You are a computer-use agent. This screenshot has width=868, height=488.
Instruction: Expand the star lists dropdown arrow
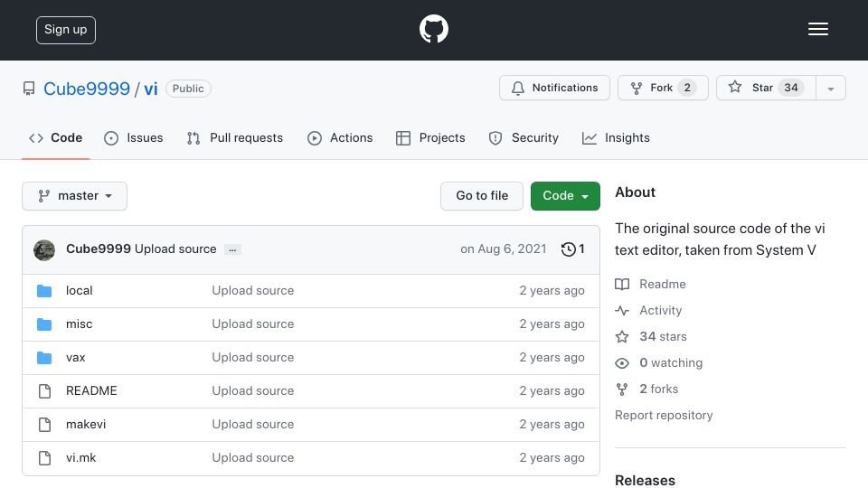(x=830, y=89)
